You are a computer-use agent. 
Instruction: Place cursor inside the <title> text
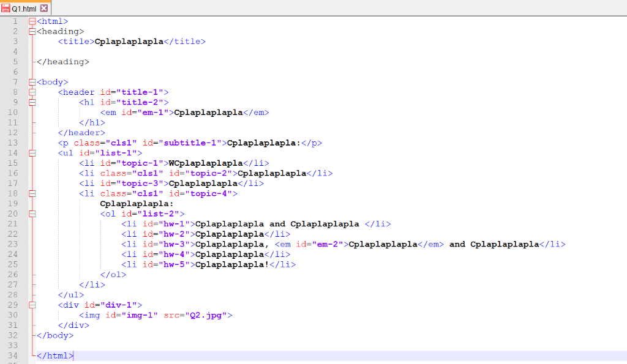tap(129, 41)
